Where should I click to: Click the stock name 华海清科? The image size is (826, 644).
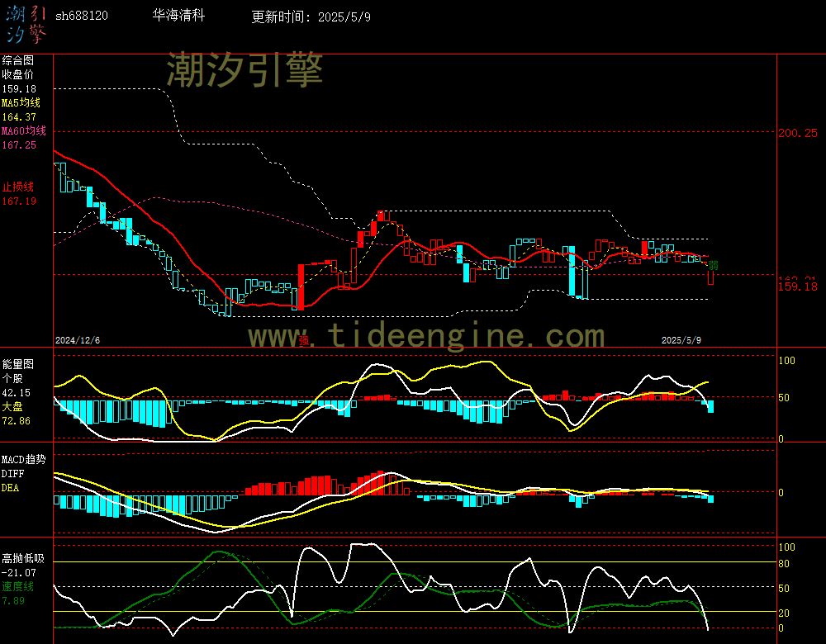point(178,15)
